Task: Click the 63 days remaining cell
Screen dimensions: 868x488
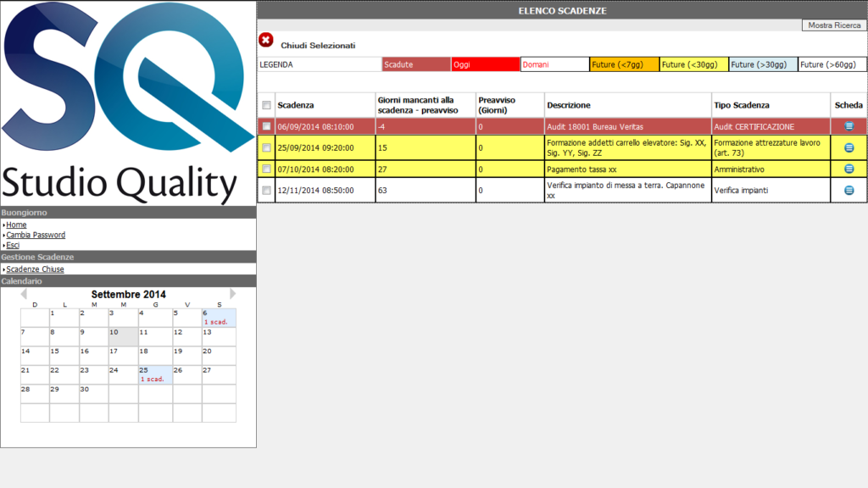Action: [426, 191]
